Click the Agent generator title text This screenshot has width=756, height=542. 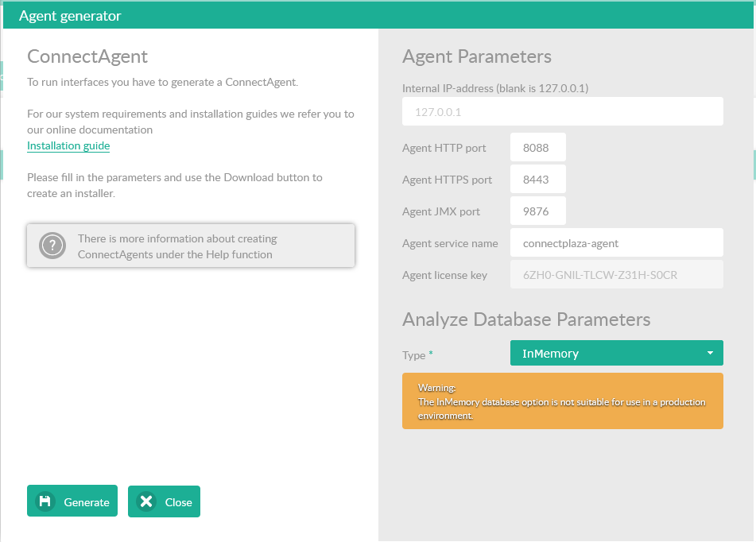(x=70, y=16)
